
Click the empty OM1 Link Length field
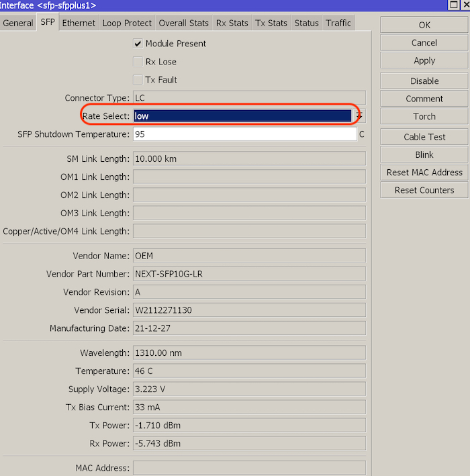pyautogui.click(x=249, y=177)
